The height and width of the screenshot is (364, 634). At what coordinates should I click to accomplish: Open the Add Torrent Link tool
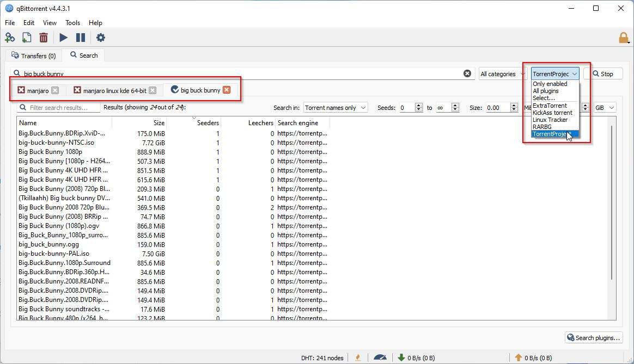click(x=10, y=38)
